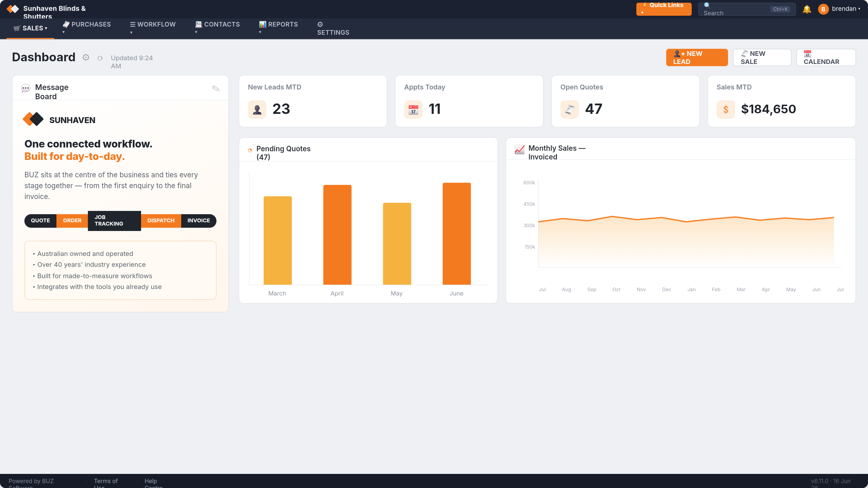Focus the Search input field
Viewport: 868px width, 488px height.
click(x=747, y=9)
